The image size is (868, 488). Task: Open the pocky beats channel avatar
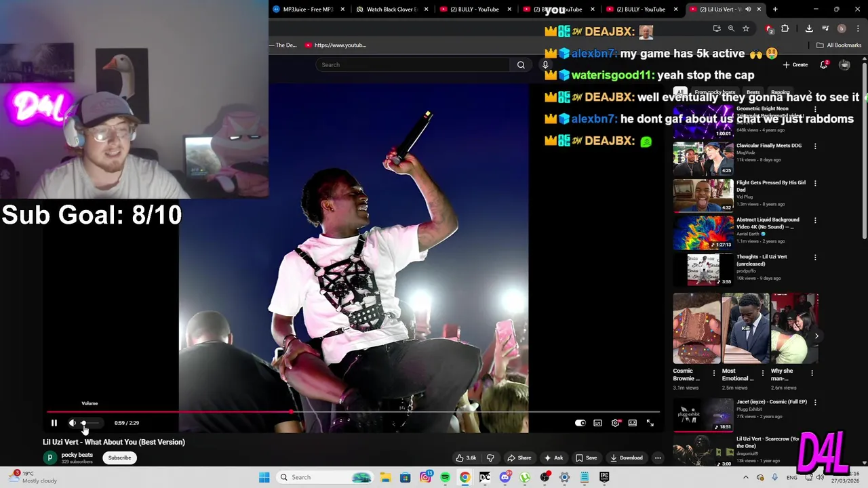(50, 457)
